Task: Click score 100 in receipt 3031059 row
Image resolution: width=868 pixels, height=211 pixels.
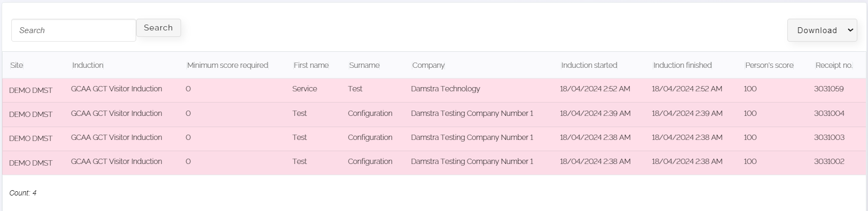Action: click(x=750, y=89)
